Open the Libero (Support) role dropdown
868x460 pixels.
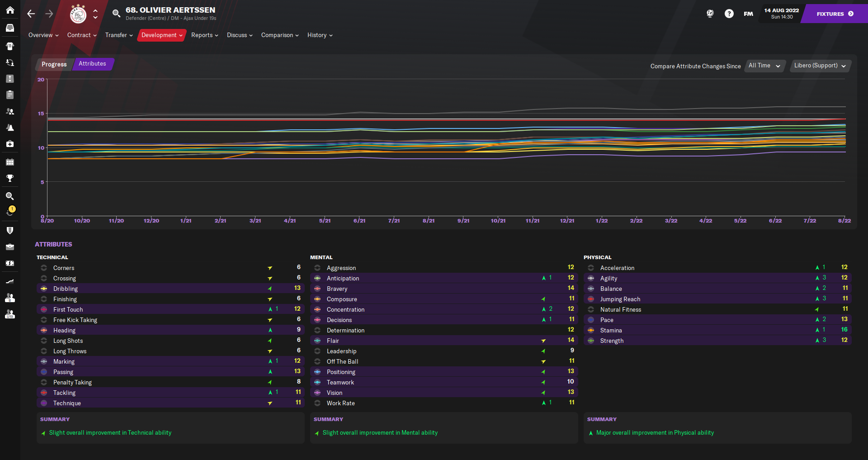820,66
